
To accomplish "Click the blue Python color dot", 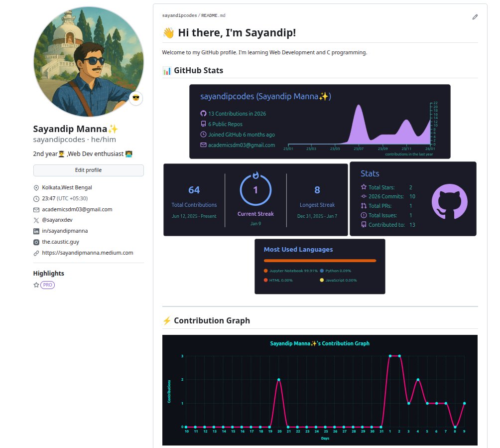I will [322, 271].
